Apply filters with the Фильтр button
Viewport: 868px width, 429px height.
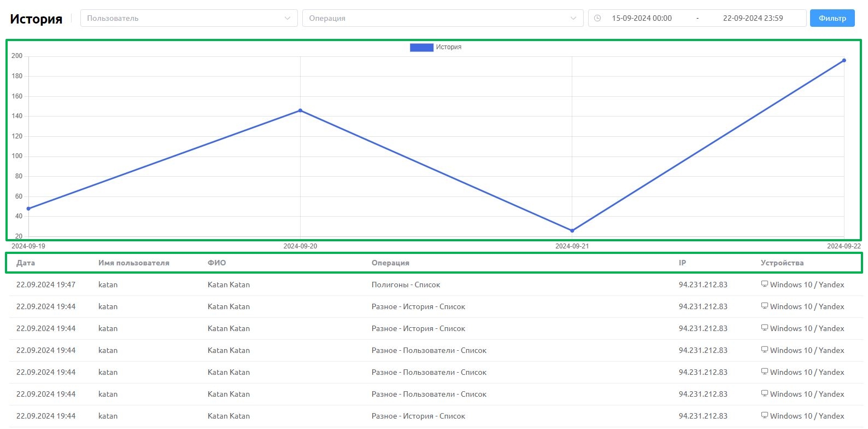832,18
